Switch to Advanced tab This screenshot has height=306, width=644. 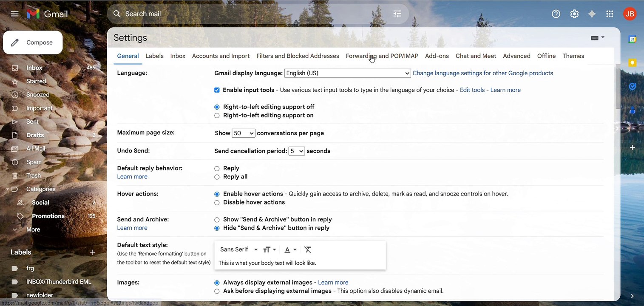[516, 56]
